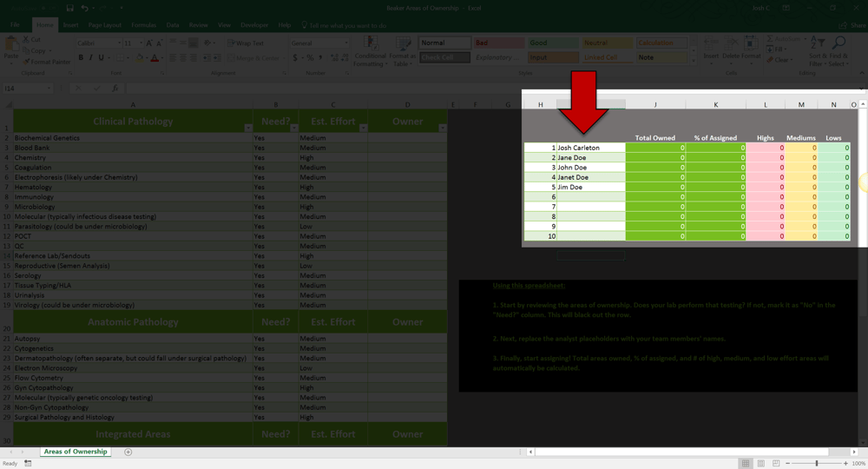Image resolution: width=868 pixels, height=469 pixels.
Task: Click the Fill Color paint bucket
Action: point(140,57)
